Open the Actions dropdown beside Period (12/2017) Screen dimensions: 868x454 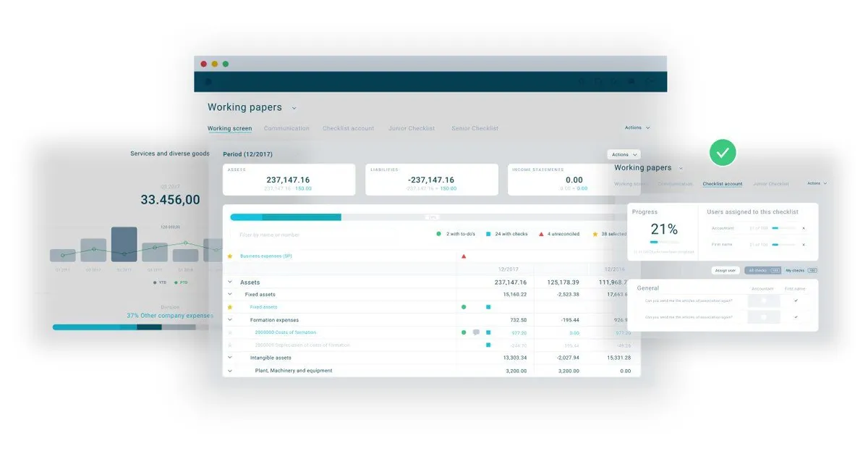624,154
